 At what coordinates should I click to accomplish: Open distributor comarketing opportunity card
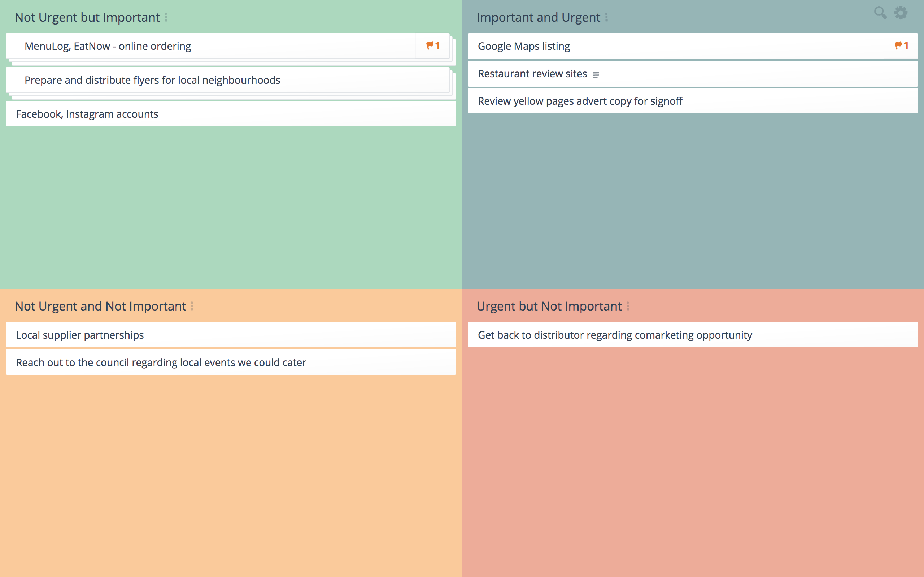[615, 335]
